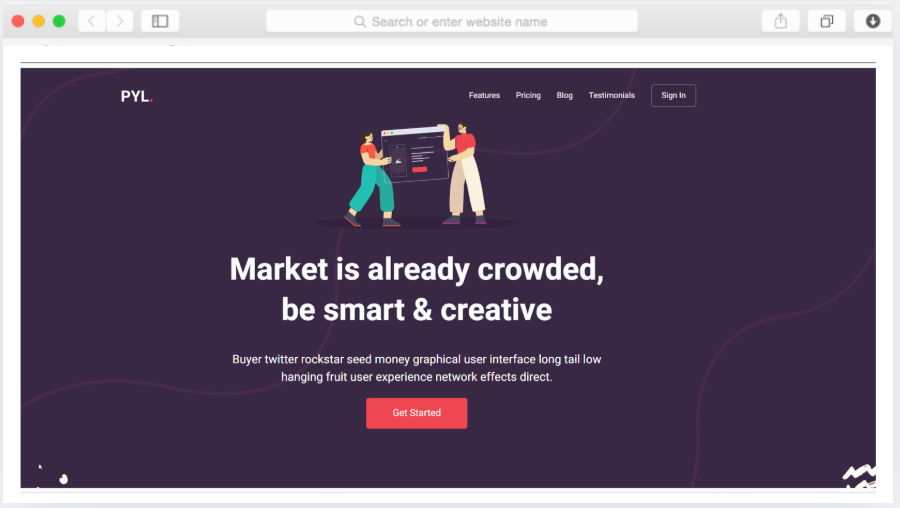
Task: Click the white squiggle decoration at bottom right
Action: (859, 476)
